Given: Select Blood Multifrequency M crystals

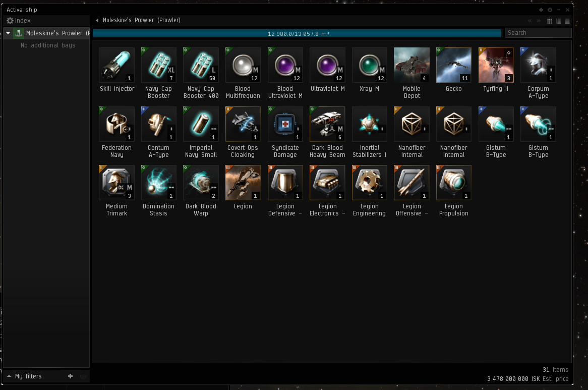Looking at the screenshot, I should click(243, 65).
